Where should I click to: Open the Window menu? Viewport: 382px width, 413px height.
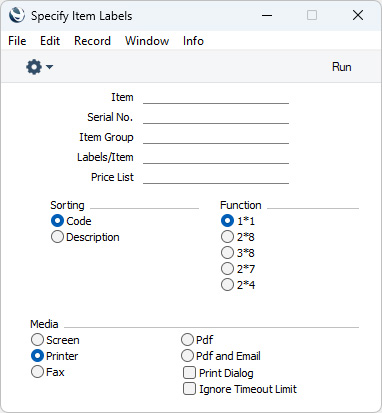(x=147, y=41)
